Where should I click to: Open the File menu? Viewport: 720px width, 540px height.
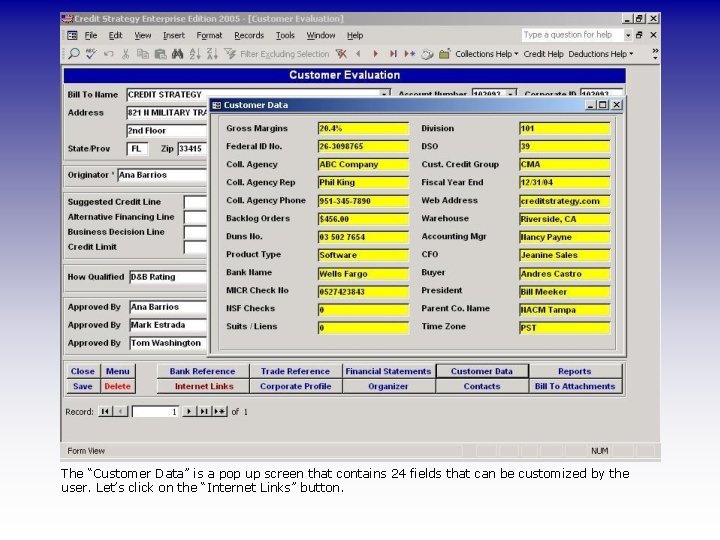coord(91,35)
